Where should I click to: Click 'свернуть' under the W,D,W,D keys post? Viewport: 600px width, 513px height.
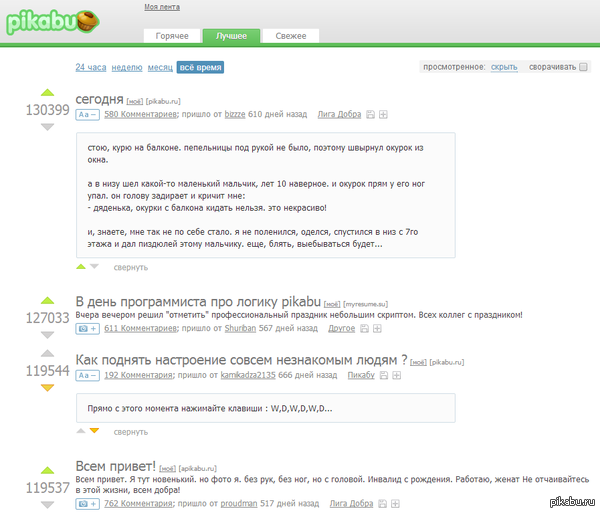pyautogui.click(x=130, y=432)
